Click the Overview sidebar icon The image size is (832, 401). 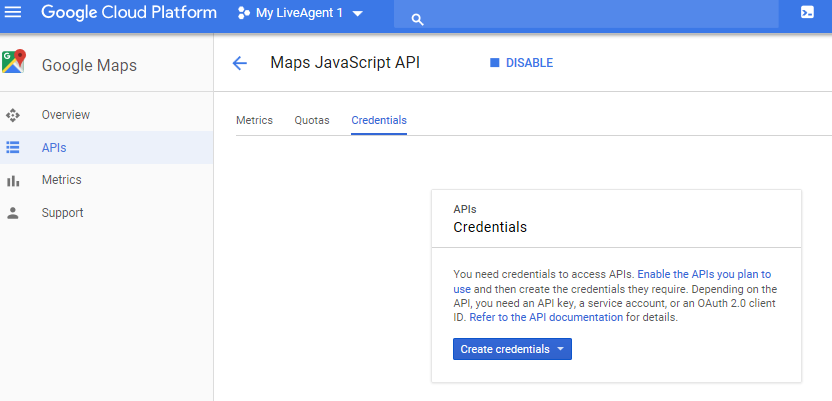coord(13,115)
